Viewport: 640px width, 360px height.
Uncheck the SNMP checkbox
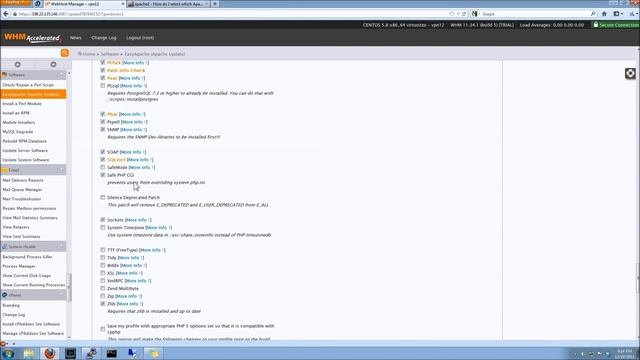pyautogui.click(x=103, y=129)
